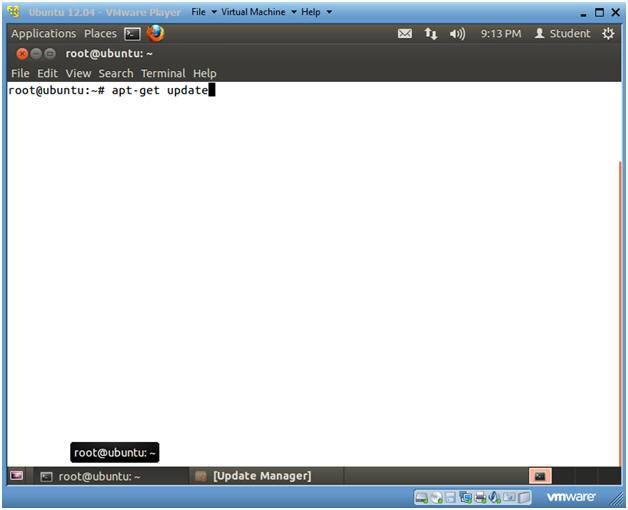
Task: Click the workspace switcher in bottom panel
Action: tap(540, 476)
